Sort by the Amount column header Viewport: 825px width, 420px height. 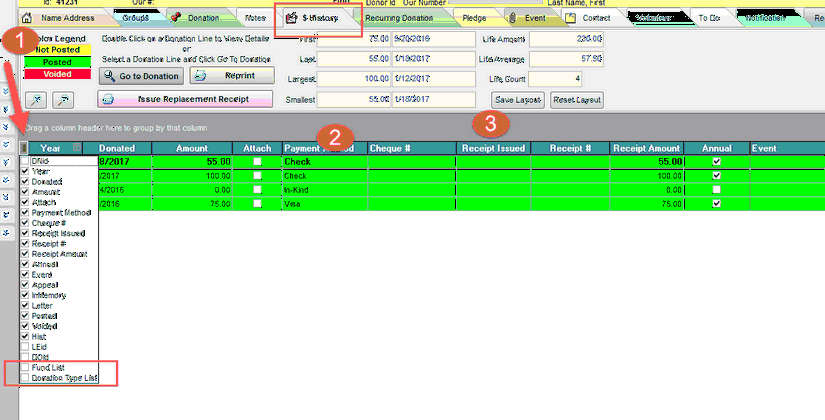(192, 148)
